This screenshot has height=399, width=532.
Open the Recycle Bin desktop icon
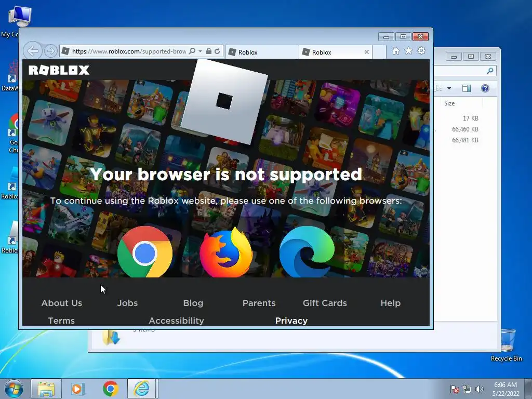tap(507, 345)
